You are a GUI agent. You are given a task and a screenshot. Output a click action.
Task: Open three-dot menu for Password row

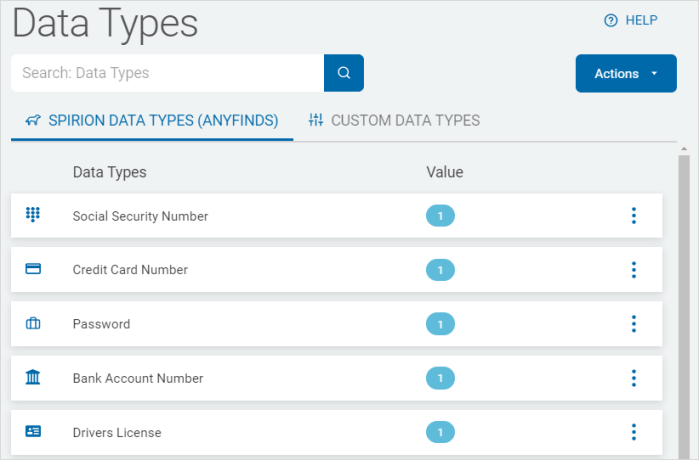[633, 324]
